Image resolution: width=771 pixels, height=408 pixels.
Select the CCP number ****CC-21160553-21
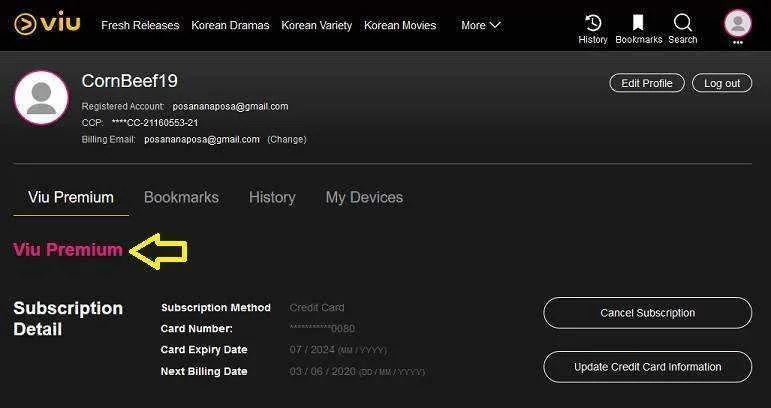coord(155,123)
